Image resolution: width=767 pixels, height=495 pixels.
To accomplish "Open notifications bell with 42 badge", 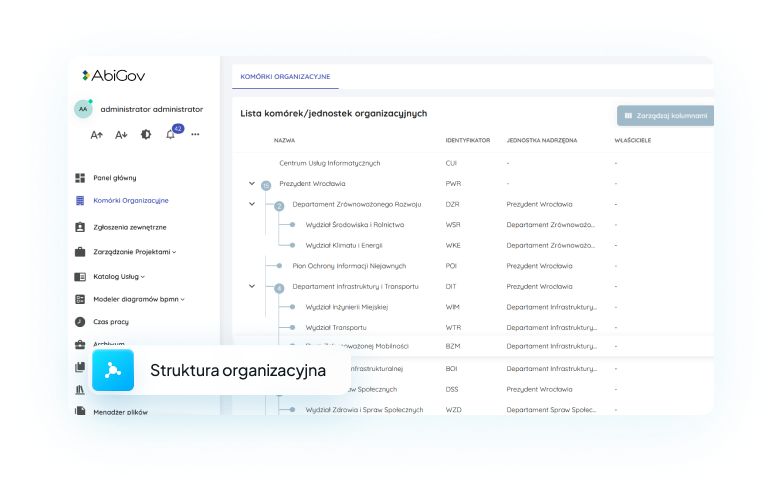I will pos(170,134).
